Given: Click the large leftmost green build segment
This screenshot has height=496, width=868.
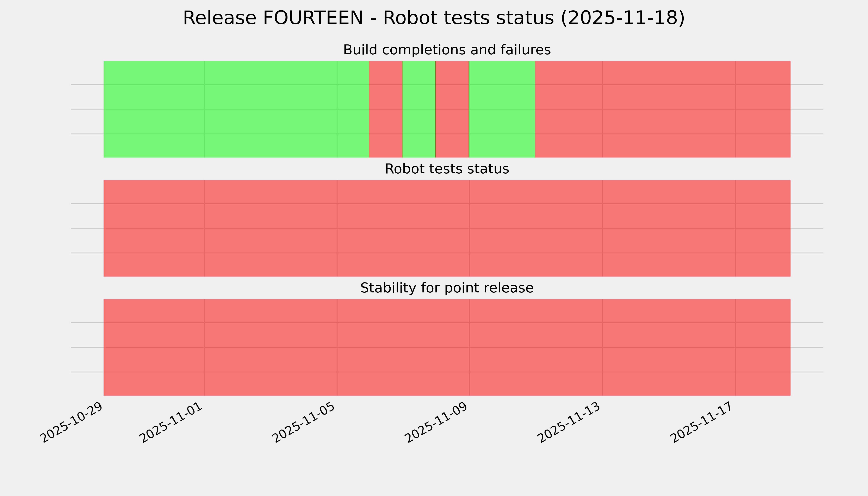Looking at the screenshot, I should [x=236, y=109].
